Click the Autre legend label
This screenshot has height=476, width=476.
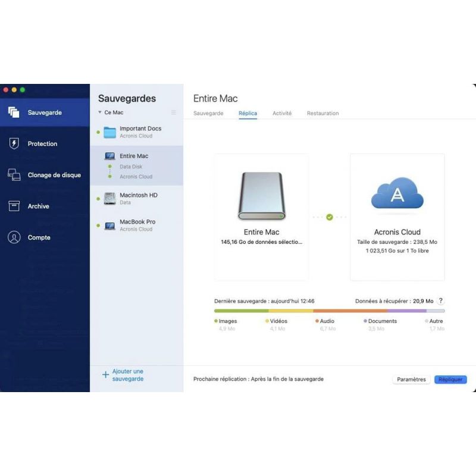pyautogui.click(x=436, y=321)
